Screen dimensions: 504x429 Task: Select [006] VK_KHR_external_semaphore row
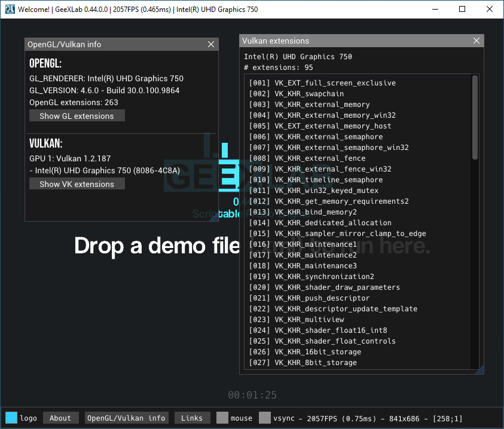316,137
